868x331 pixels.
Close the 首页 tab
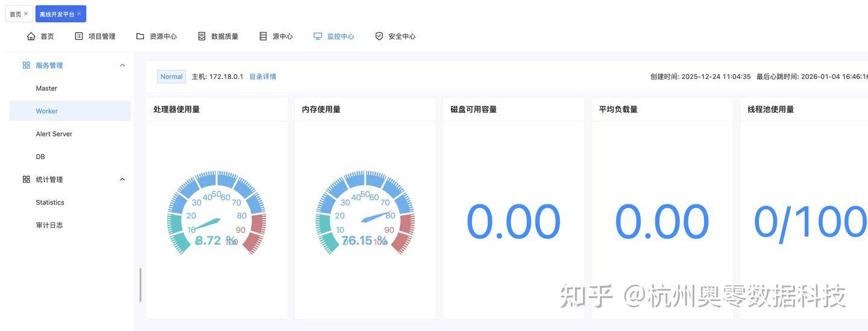pos(26,14)
